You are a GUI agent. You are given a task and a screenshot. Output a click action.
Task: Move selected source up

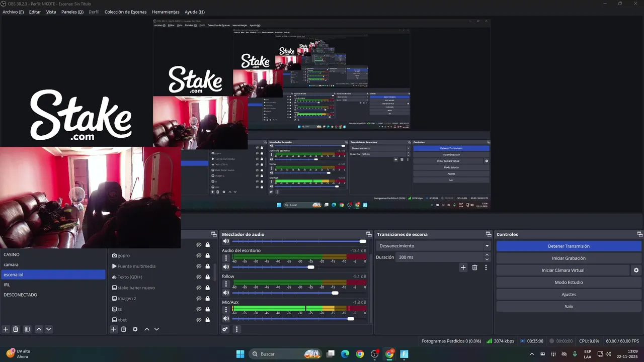pyautogui.click(x=147, y=329)
